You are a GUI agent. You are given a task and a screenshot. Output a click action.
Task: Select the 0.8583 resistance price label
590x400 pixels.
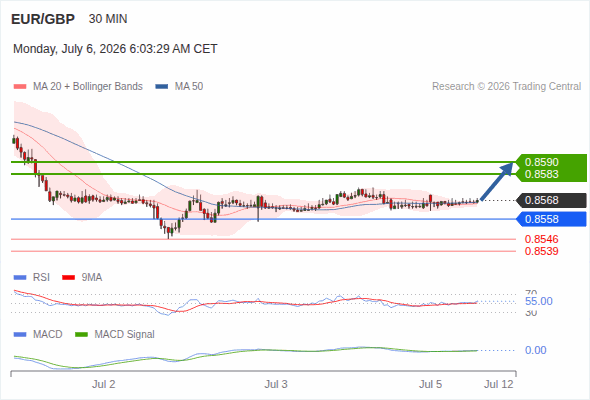click(x=541, y=174)
